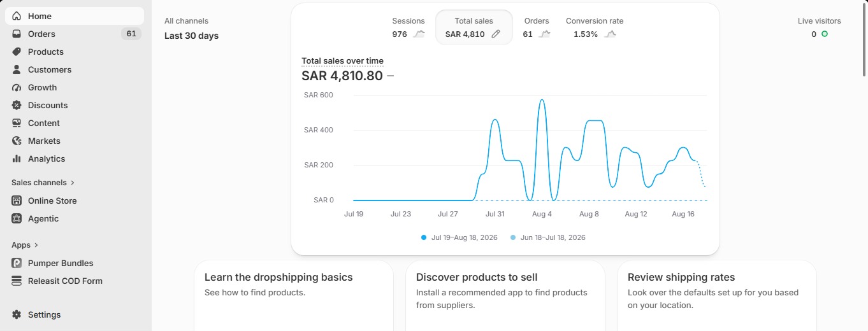Open Learn the dropshipping basics card
Image resolution: width=868 pixels, height=331 pixels.
(x=294, y=295)
